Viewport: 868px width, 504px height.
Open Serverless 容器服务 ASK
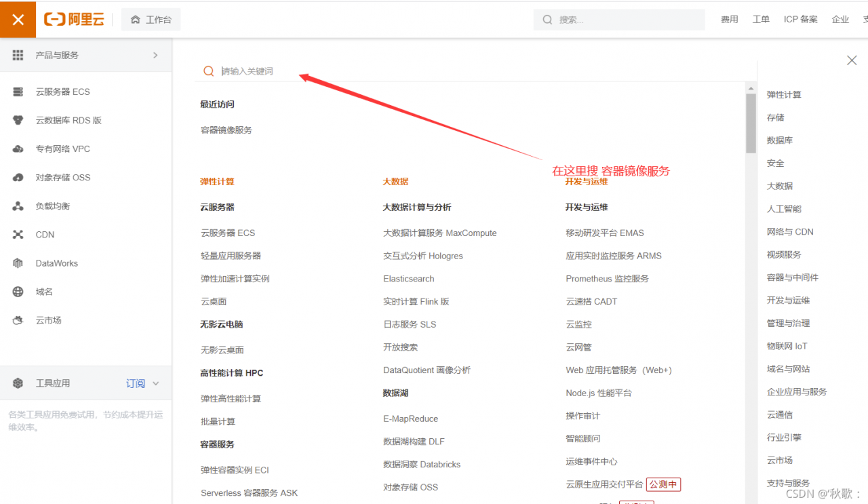click(x=249, y=493)
